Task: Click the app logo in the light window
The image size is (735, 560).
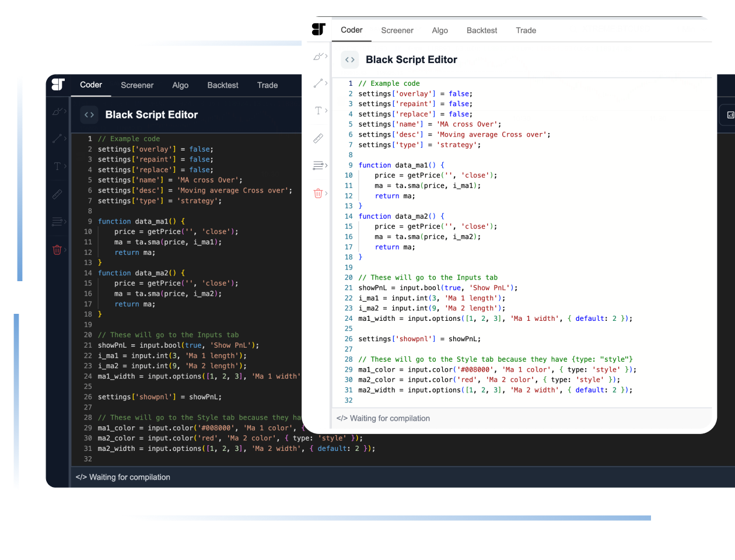Action: (318, 30)
